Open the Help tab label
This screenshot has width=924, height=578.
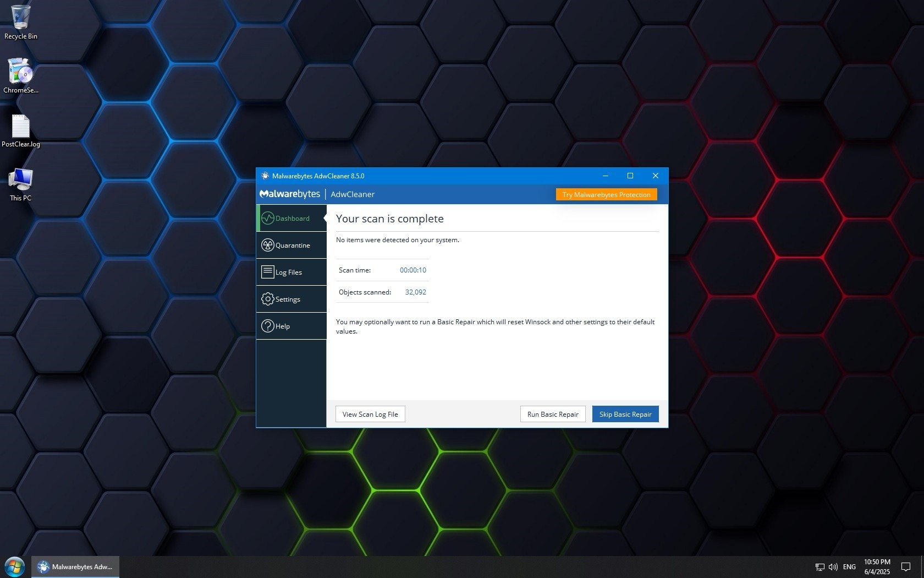283,326
